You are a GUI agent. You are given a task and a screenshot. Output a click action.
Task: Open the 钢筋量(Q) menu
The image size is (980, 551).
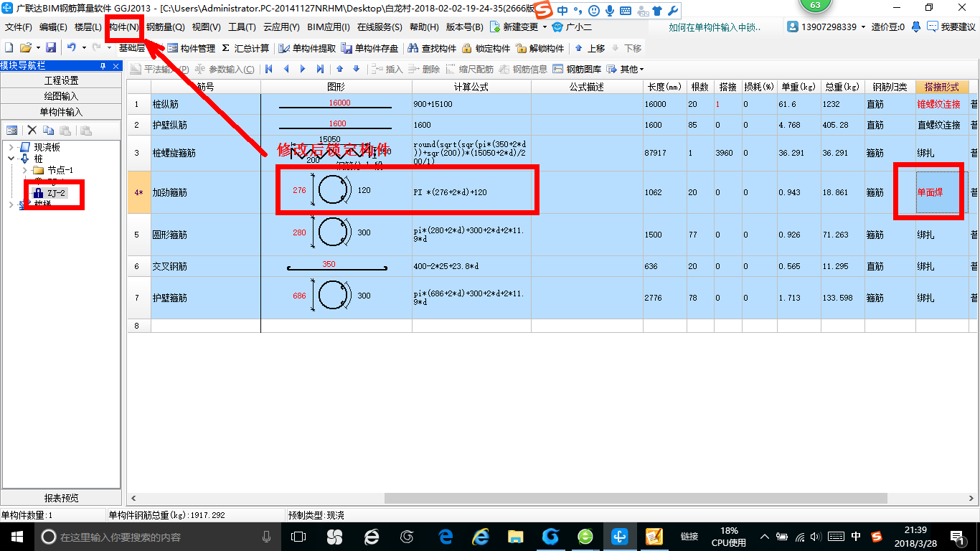pos(165,27)
